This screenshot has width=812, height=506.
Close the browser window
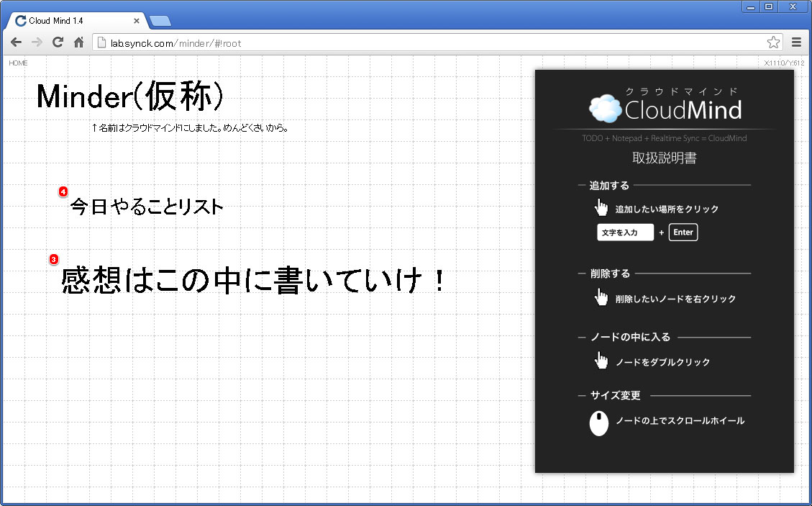click(793, 6)
